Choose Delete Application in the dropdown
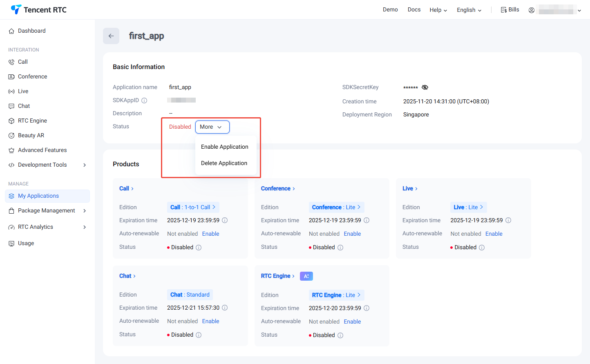The height and width of the screenshot is (364, 590). (224, 163)
